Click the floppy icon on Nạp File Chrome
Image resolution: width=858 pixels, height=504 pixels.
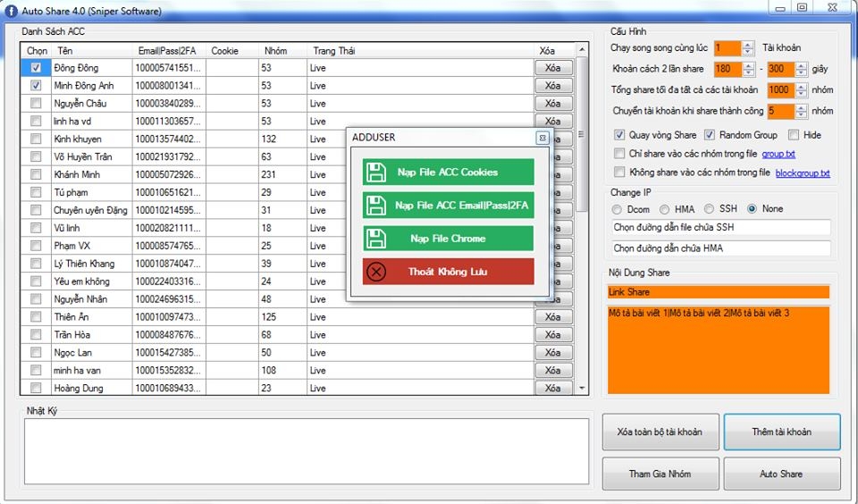point(376,239)
